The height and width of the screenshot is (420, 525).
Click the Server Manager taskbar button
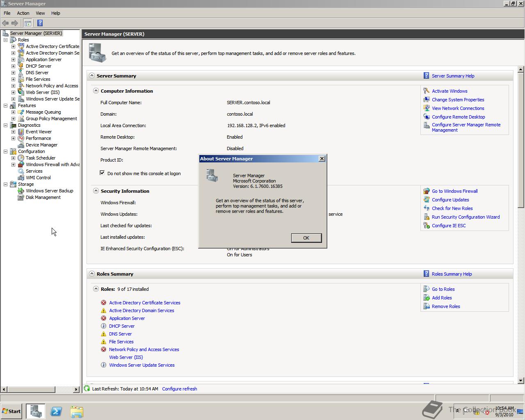(x=36, y=411)
